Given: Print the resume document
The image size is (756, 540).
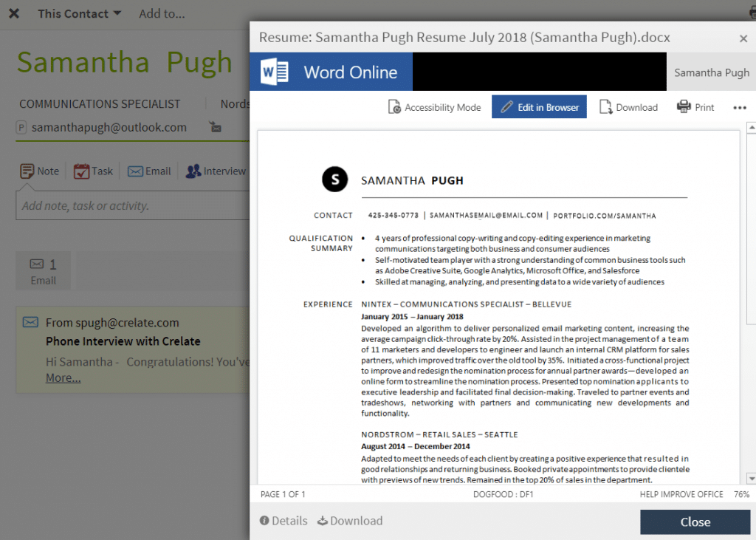Looking at the screenshot, I should click(695, 107).
